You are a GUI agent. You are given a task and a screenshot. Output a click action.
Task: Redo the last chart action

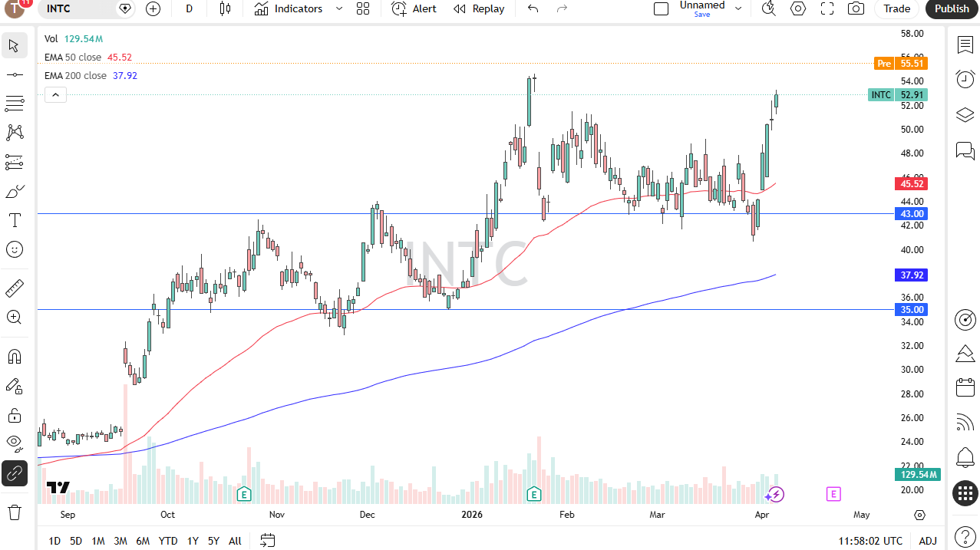tap(562, 8)
